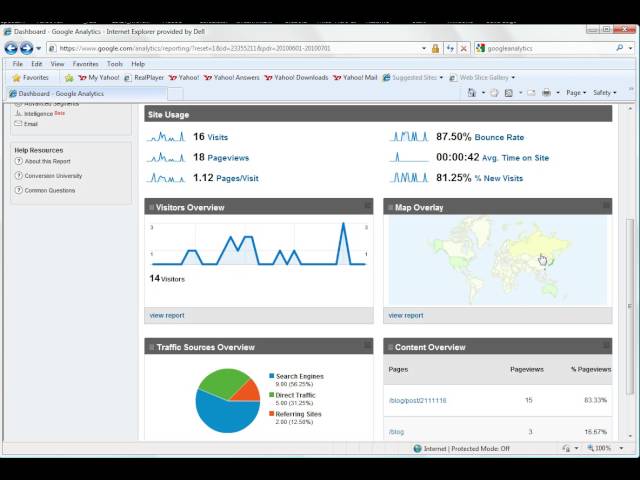Screen dimensions: 640x480
Task: Close the Map Overlay widget
Action: [606, 205]
